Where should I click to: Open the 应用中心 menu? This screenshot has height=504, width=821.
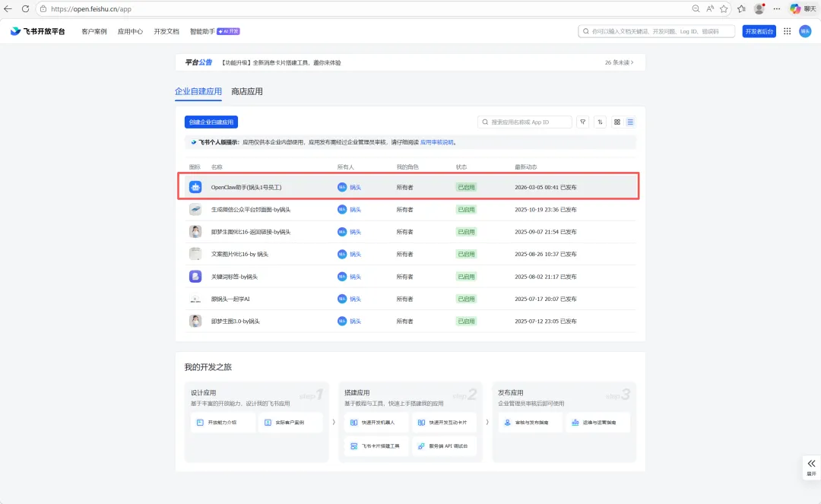[x=131, y=31]
